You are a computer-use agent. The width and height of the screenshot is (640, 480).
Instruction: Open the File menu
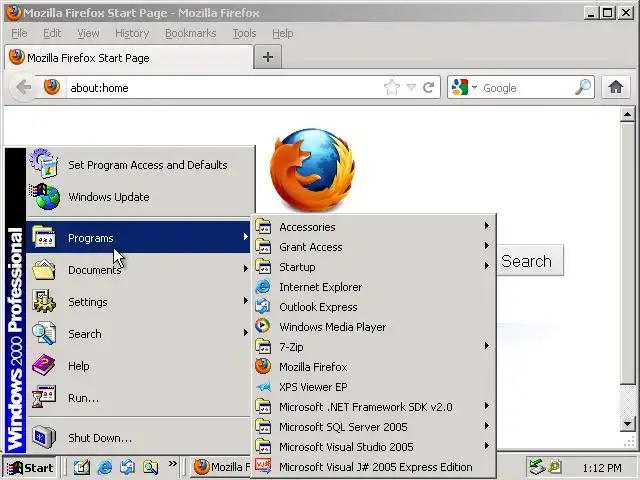pyautogui.click(x=19, y=33)
